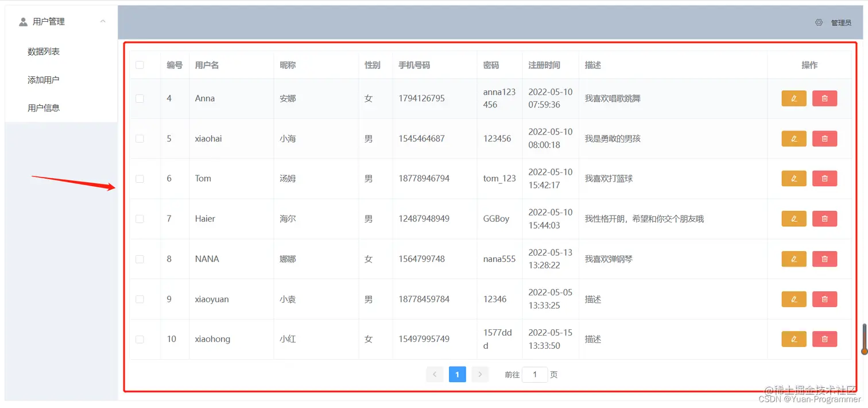Delete the xiaoyuan row with trash icon
The width and height of the screenshot is (868, 408).
tap(824, 299)
